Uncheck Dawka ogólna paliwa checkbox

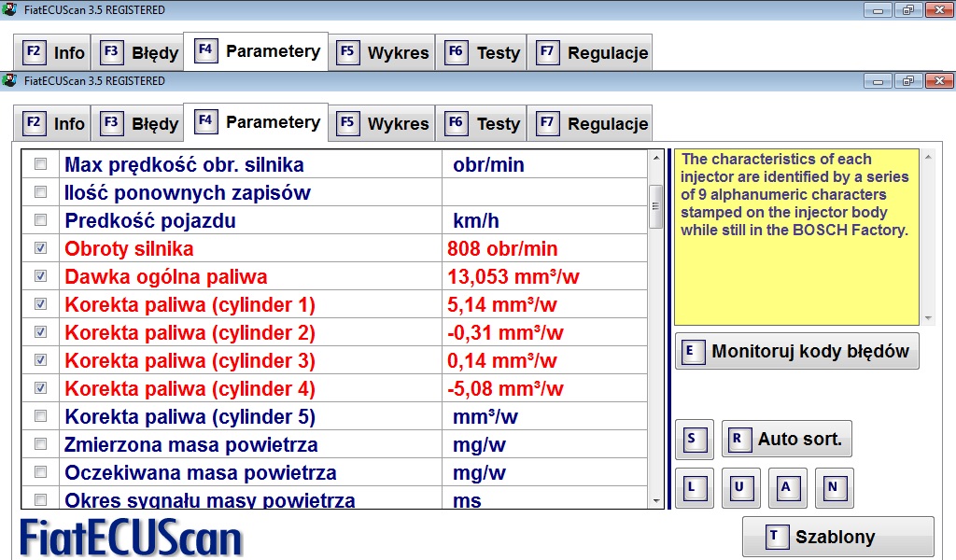coord(41,276)
